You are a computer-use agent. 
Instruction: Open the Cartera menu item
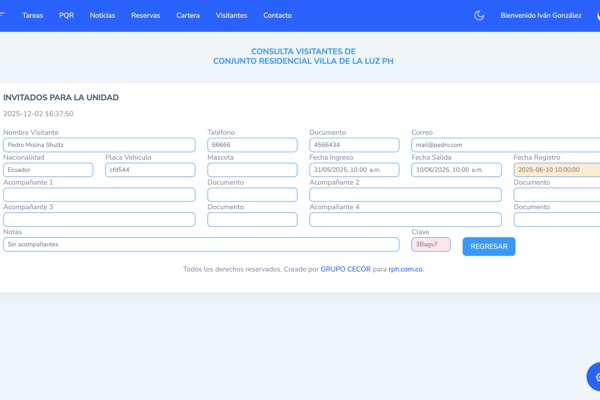click(x=188, y=15)
